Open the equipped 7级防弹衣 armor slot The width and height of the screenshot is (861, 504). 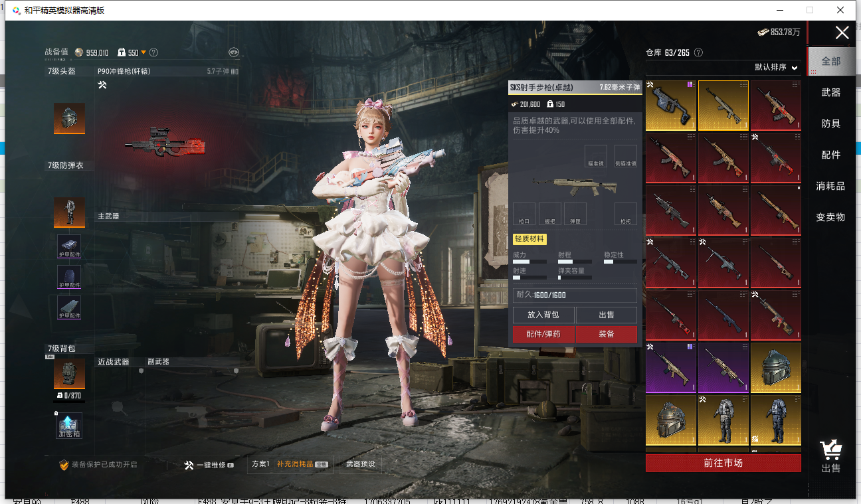(x=69, y=212)
